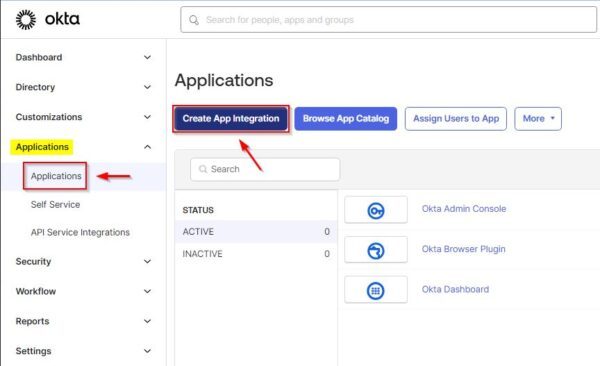Open the Okta Dashboard link

pos(455,289)
